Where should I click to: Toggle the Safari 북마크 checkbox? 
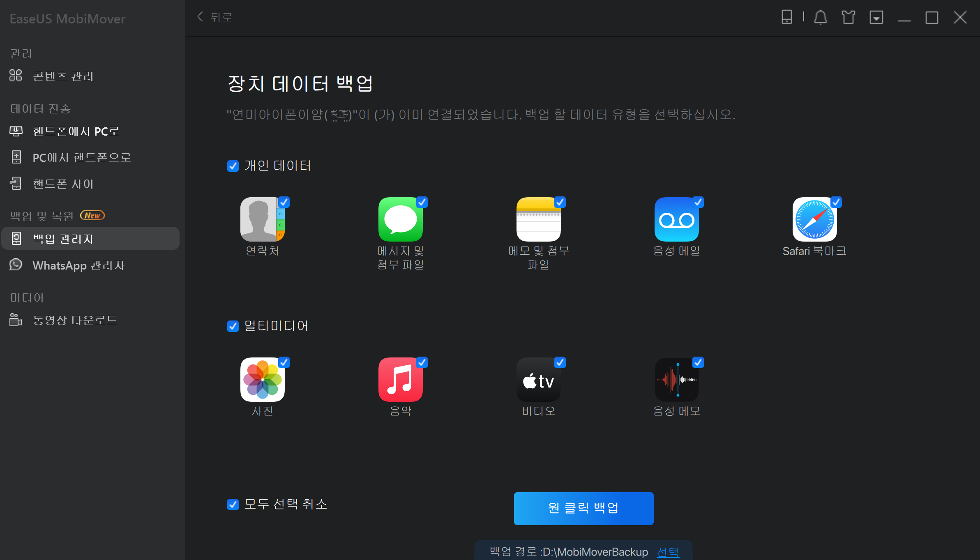[x=836, y=202]
